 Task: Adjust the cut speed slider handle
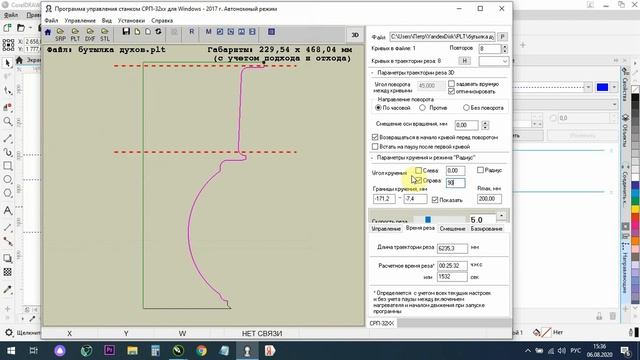(428, 220)
